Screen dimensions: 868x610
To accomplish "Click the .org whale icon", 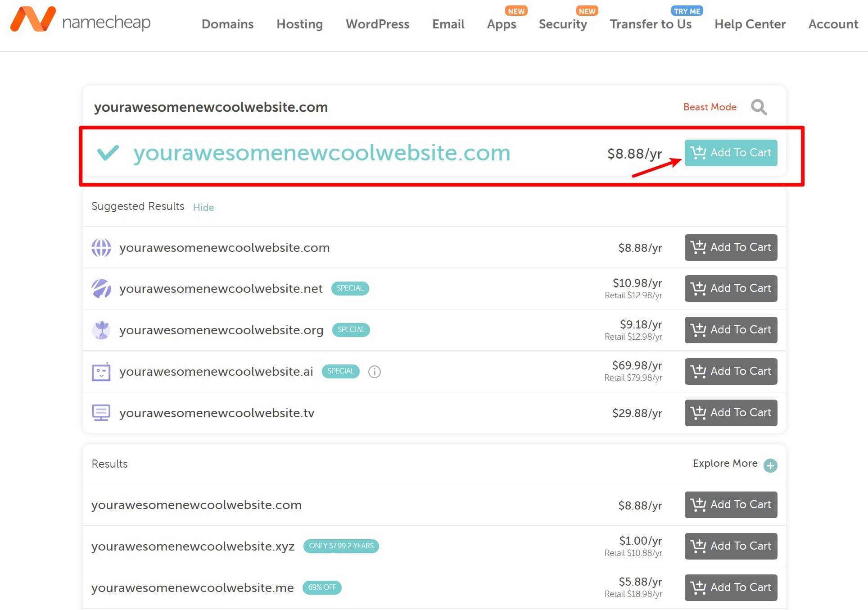I will click(x=101, y=330).
